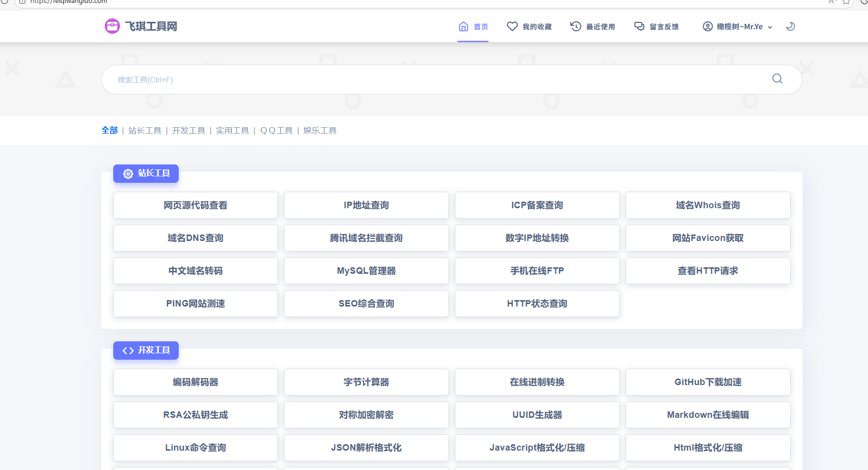The image size is (868, 470).
Task: Open the MySQL管理器 tool
Action: (x=366, y=271)
